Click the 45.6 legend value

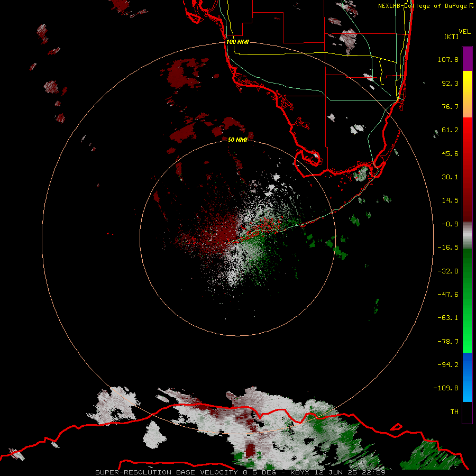point(450,153)
